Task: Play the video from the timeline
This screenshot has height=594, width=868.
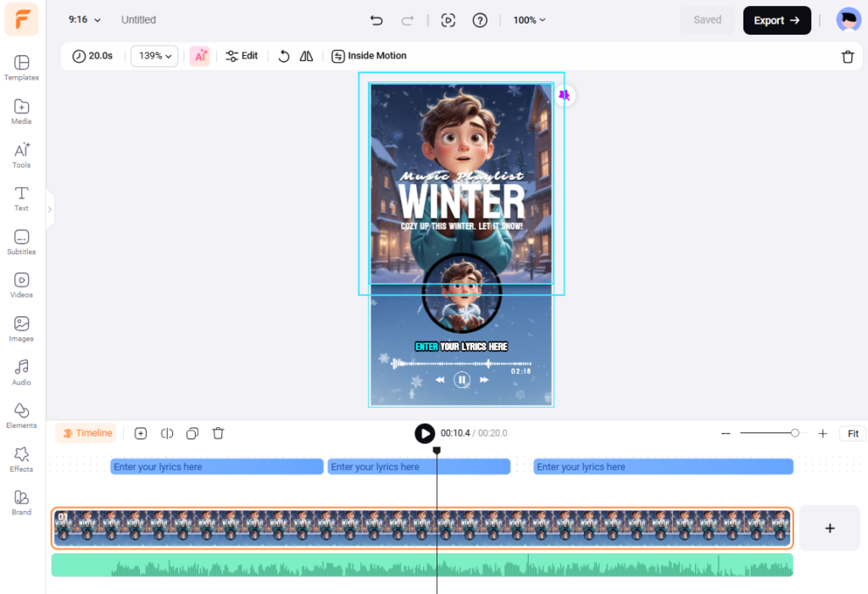Action: (x=425, y=433)
